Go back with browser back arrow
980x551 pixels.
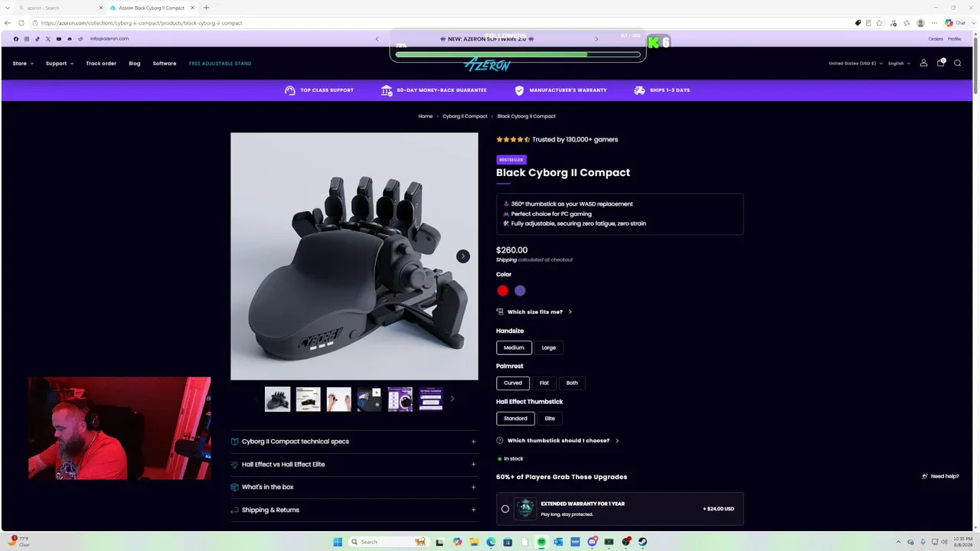[8, 23]
